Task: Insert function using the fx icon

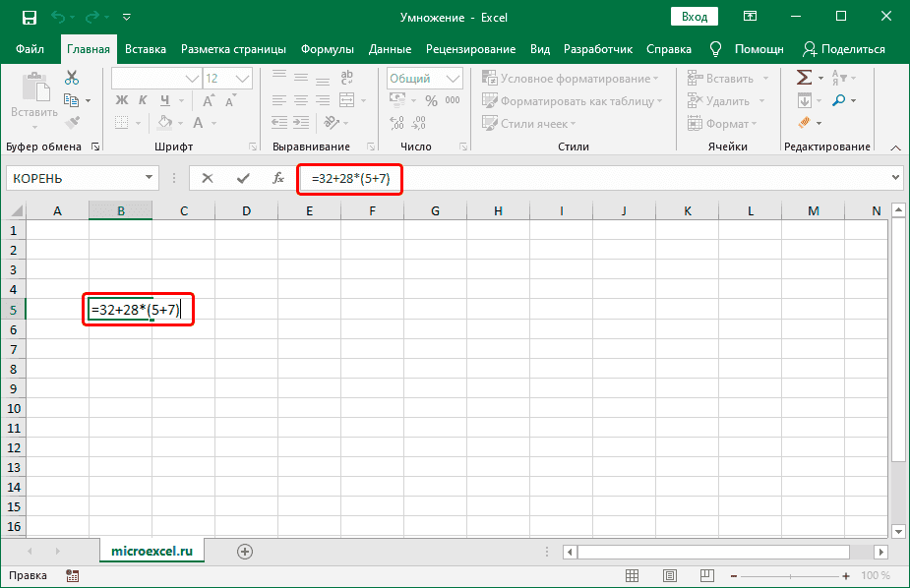Action: [x=278, y=179]
